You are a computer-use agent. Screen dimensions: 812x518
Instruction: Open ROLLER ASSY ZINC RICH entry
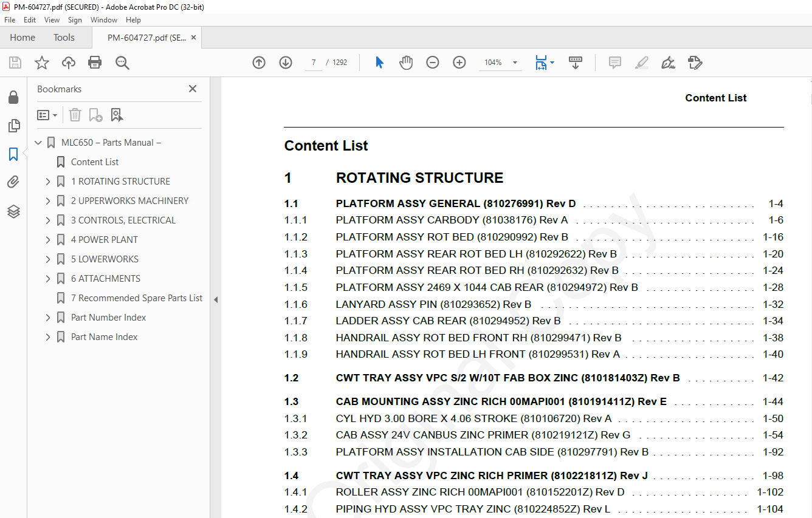click(480, 492)
